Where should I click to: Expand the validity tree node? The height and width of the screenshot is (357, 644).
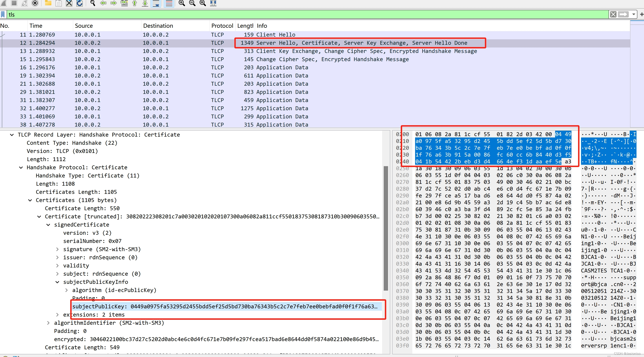pos(57,265)
